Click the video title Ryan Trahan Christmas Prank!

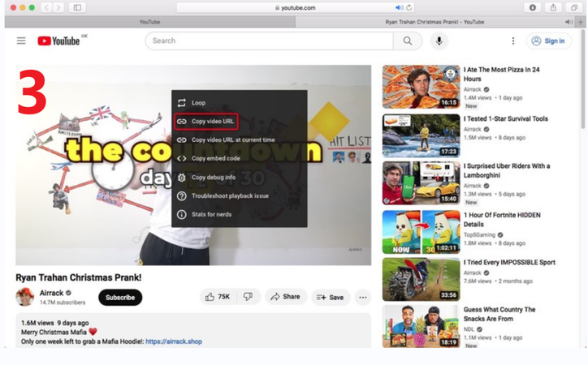tap(79, 277)
